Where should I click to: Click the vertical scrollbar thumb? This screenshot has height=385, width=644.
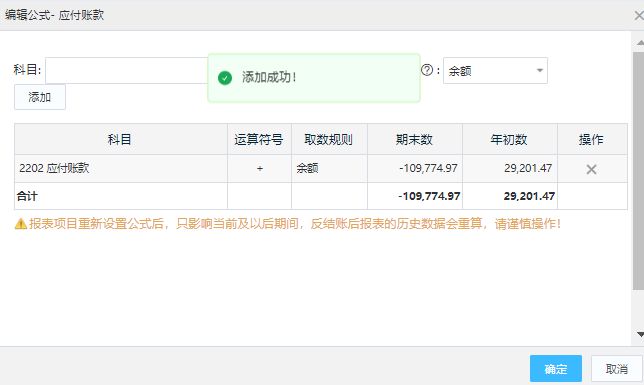638,171
